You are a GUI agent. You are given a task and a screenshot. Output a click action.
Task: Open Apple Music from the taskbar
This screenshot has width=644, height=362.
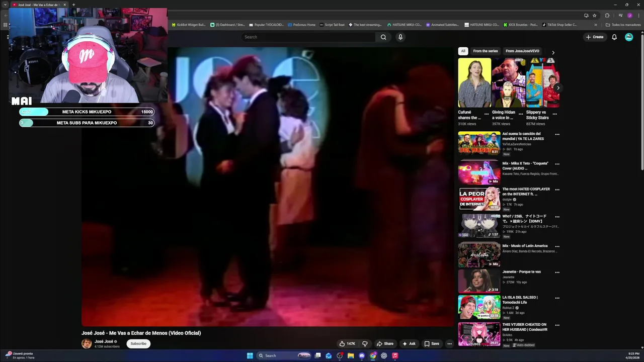point(395,355)
